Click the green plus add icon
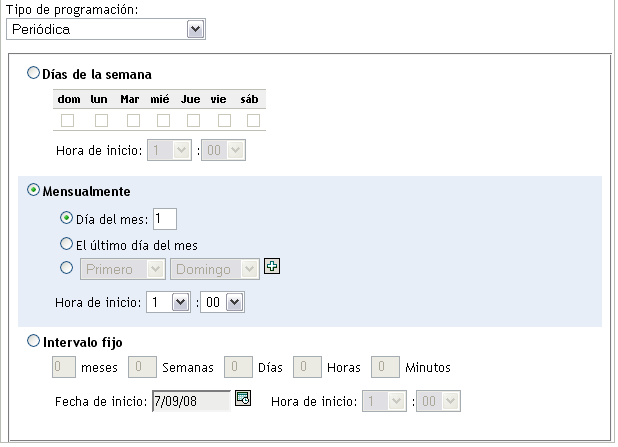The height and width of the screenshot is (447, 618). point(270,267)
